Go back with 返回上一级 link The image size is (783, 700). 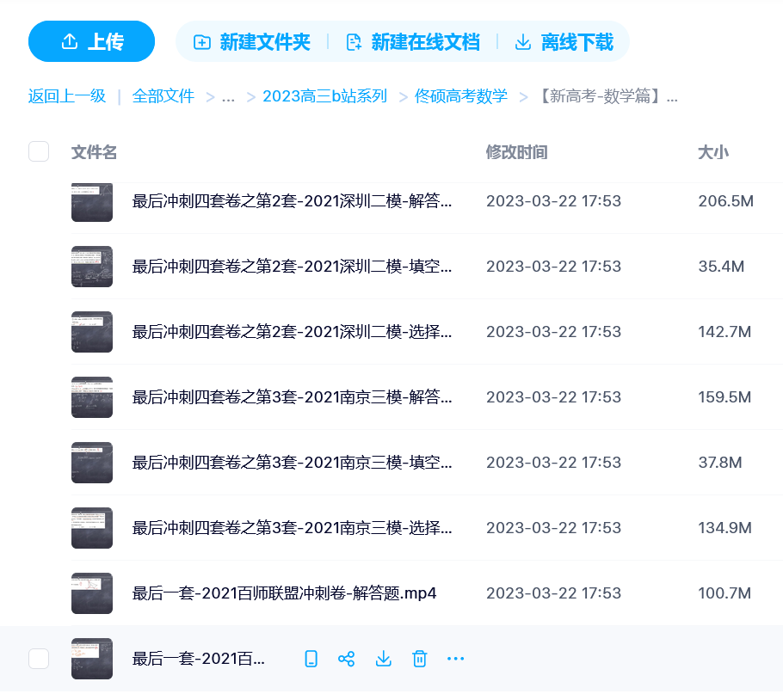tap(67, 96)
